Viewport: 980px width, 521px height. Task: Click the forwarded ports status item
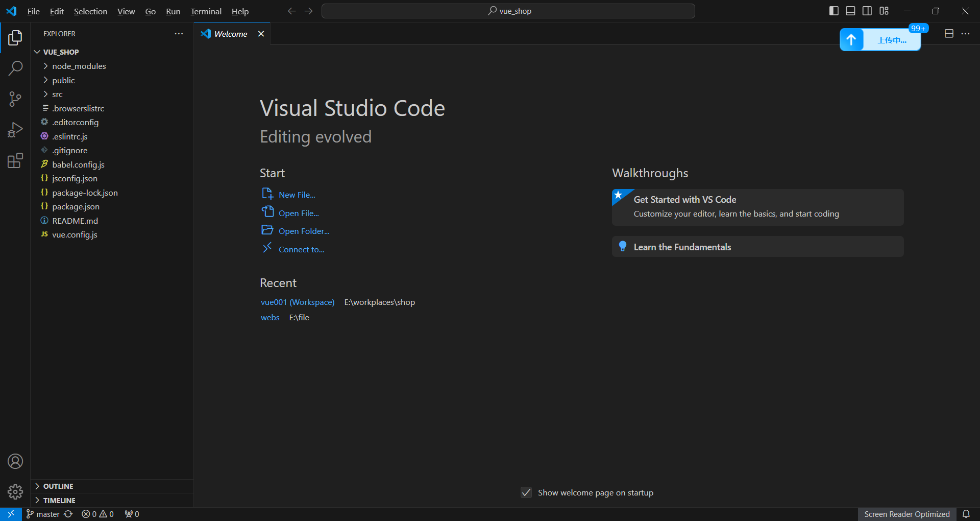(x=132, y=514)
